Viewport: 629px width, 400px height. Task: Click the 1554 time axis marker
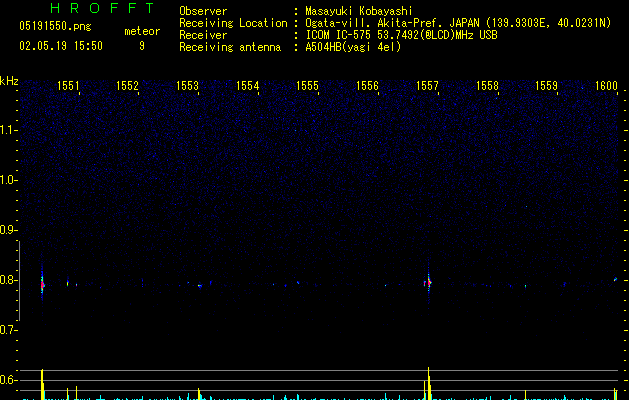pyautogui.click(x=248, y=86)
